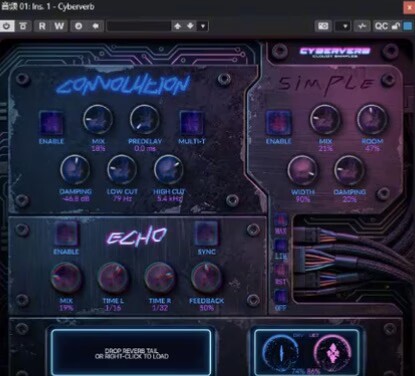
Task: Click the Convolution MIX knob at 18%
Action: point(98,120)
